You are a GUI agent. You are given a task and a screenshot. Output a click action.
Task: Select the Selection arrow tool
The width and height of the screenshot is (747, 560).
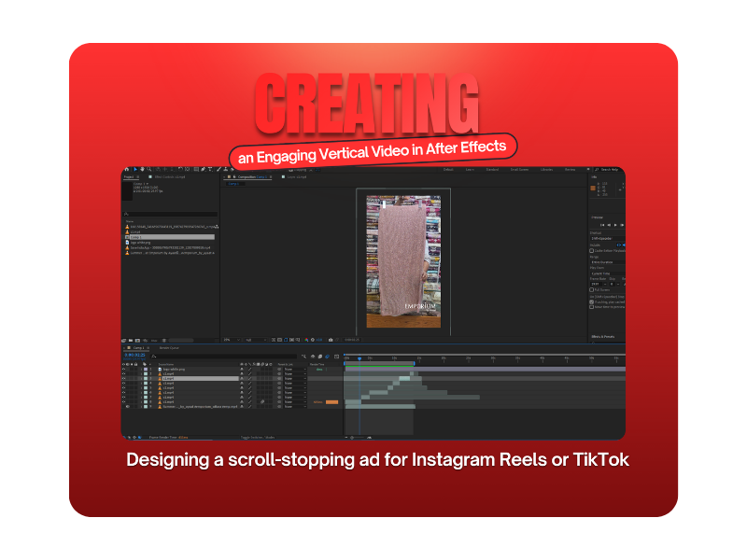[135, 169]
